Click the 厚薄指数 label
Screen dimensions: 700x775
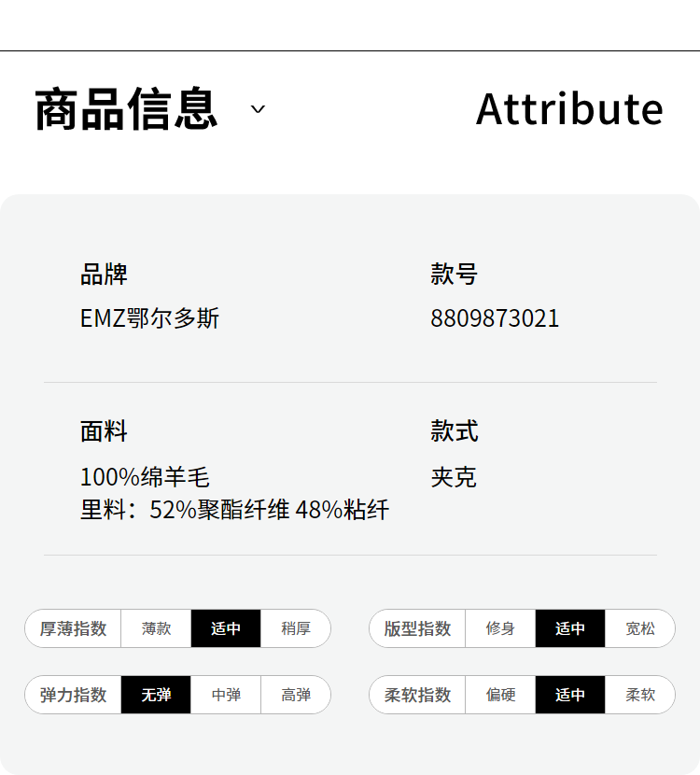(x=74, y=628)
